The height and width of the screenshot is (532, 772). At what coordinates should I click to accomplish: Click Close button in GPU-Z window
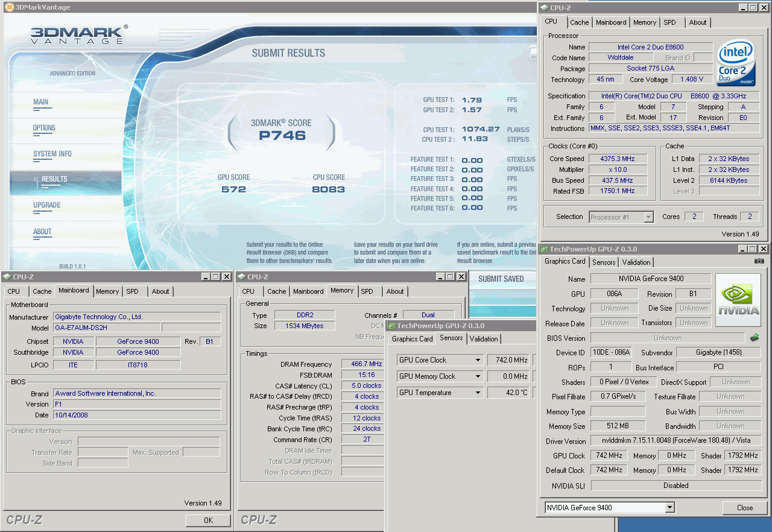tap(745, 508)
